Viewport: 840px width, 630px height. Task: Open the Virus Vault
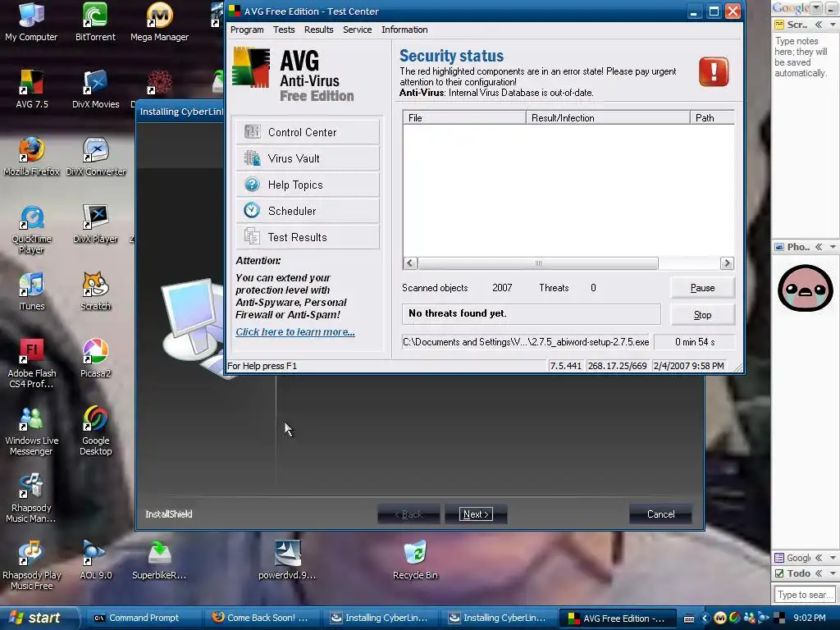click(x=308, y=158)
